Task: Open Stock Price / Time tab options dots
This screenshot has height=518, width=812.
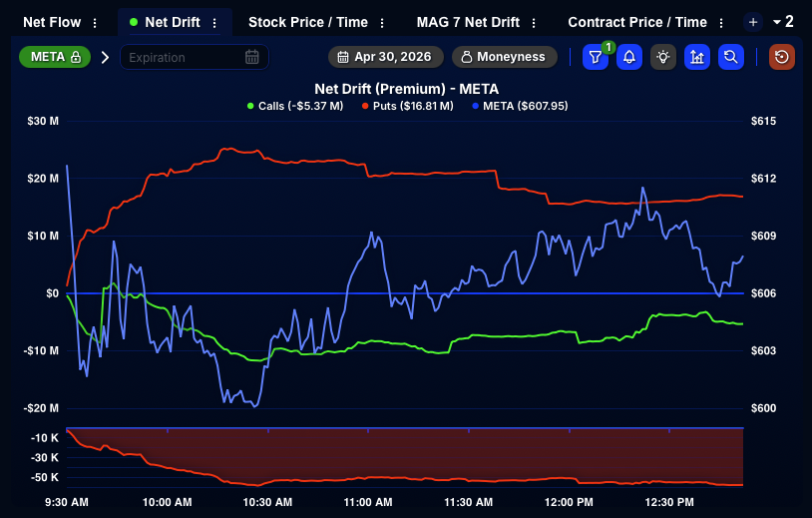Action: (x=382, y=23)
